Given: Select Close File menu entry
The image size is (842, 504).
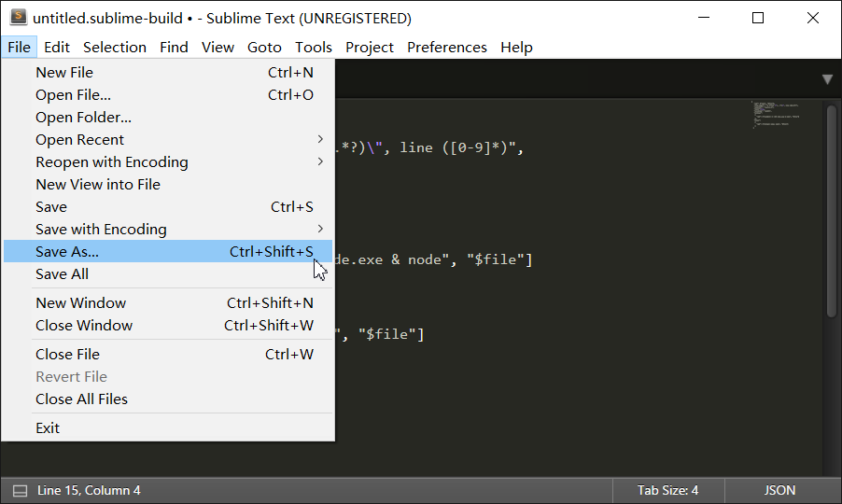Looking at the screenshot, I should 168,355.
